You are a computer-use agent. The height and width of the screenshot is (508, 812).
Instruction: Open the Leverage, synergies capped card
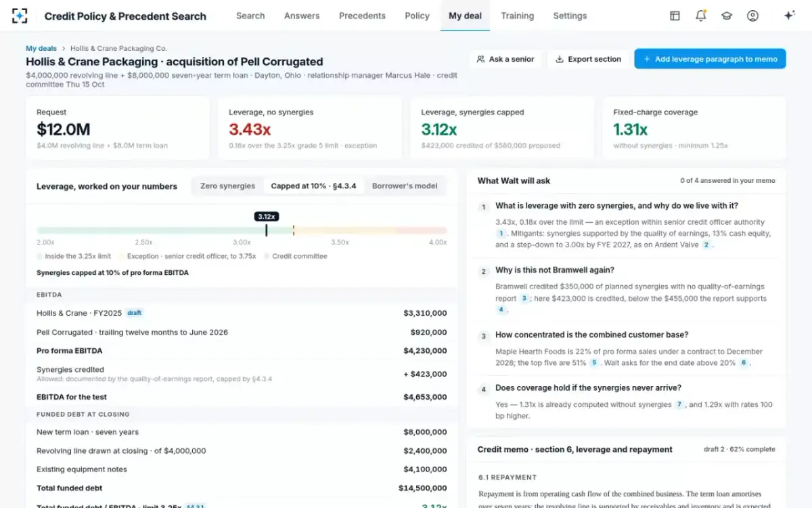click(x=502, y=128)
